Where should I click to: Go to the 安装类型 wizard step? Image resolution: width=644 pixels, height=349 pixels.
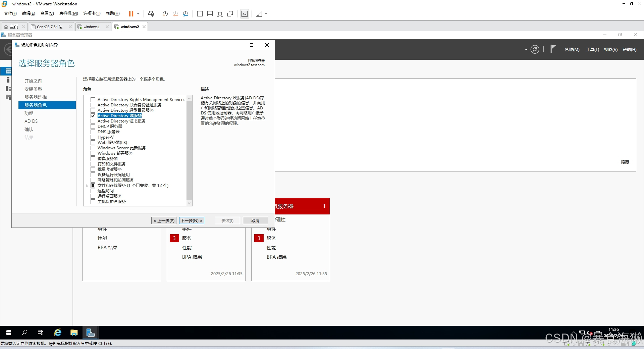coord(33,89)
